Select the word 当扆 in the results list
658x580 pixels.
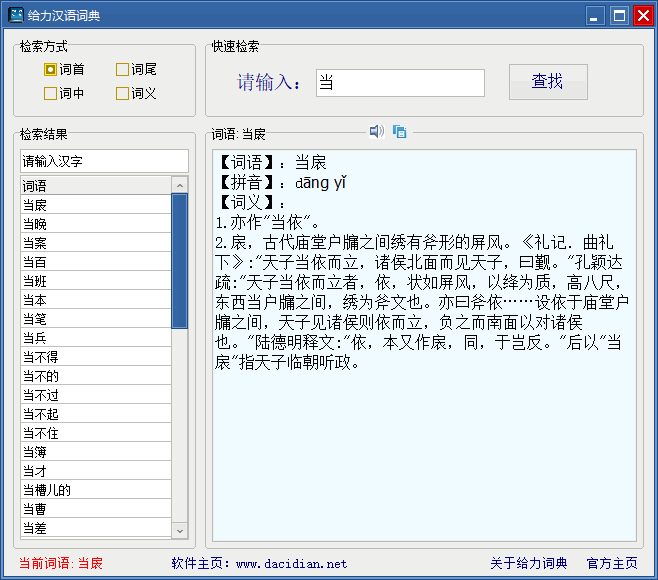(x=96, y=204)
